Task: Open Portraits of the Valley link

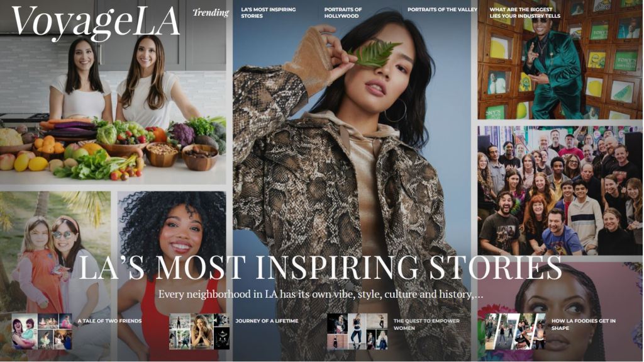Action: [442, 9]
